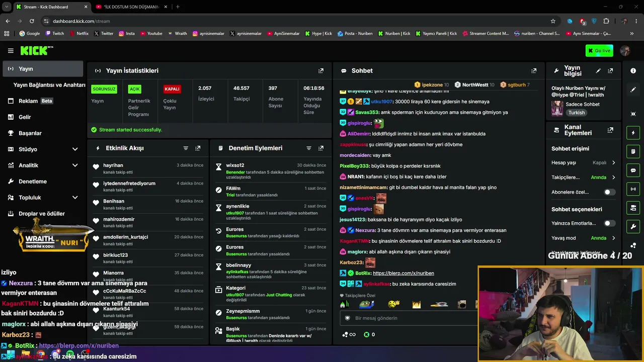Open the Reklam Beta sidebar item

tap(43, 101)
